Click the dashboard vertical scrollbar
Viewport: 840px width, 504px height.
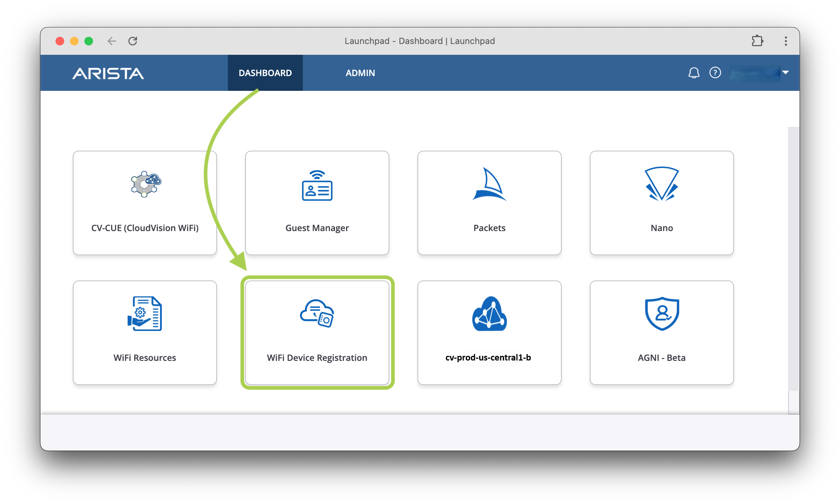[793, 260]
